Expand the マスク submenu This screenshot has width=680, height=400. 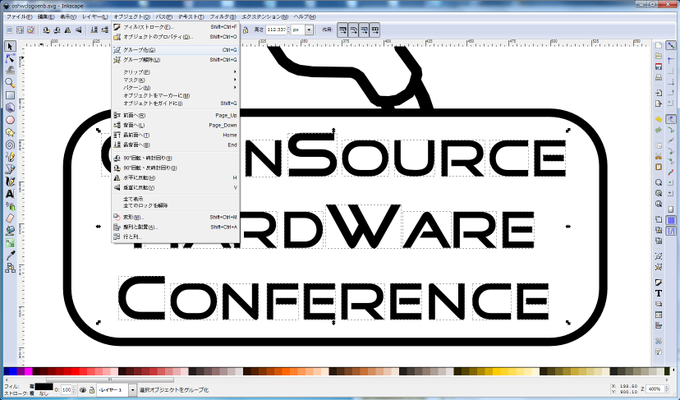(x=175, y=80)
